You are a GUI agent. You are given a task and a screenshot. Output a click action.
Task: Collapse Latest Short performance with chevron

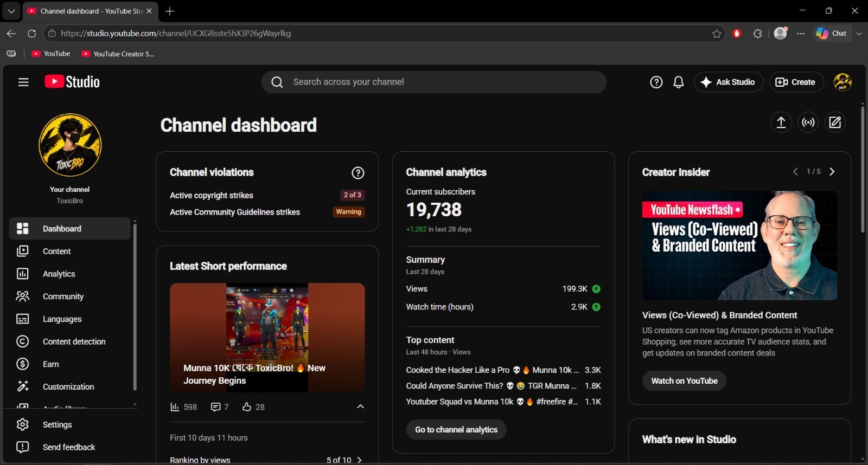(x=360, y=406)
